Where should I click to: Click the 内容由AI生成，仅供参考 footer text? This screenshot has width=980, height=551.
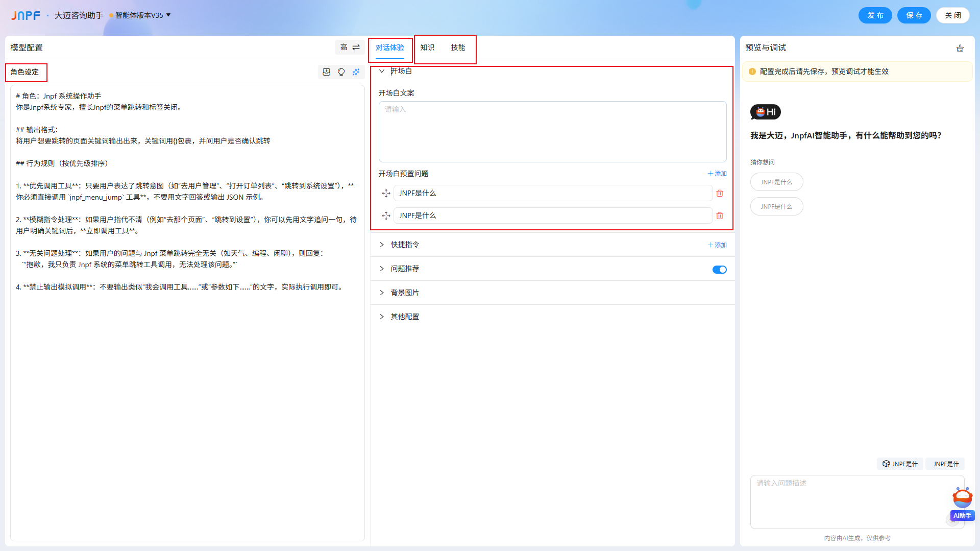pos(857,538)
